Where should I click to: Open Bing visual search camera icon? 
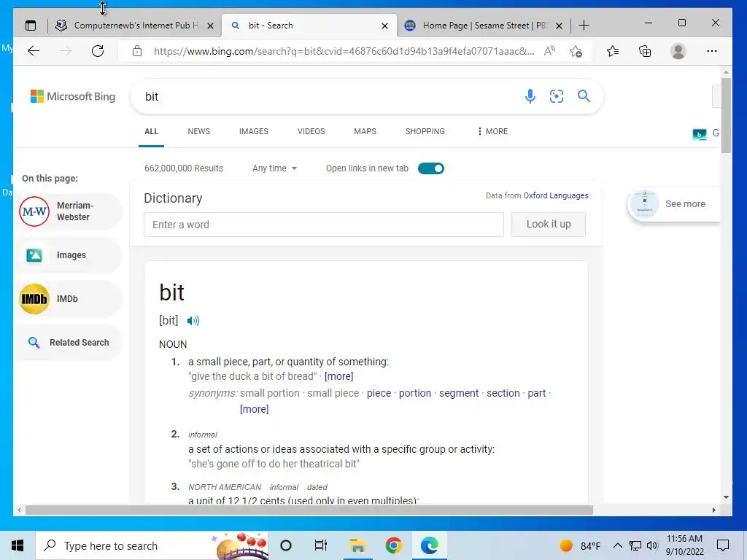557,96
